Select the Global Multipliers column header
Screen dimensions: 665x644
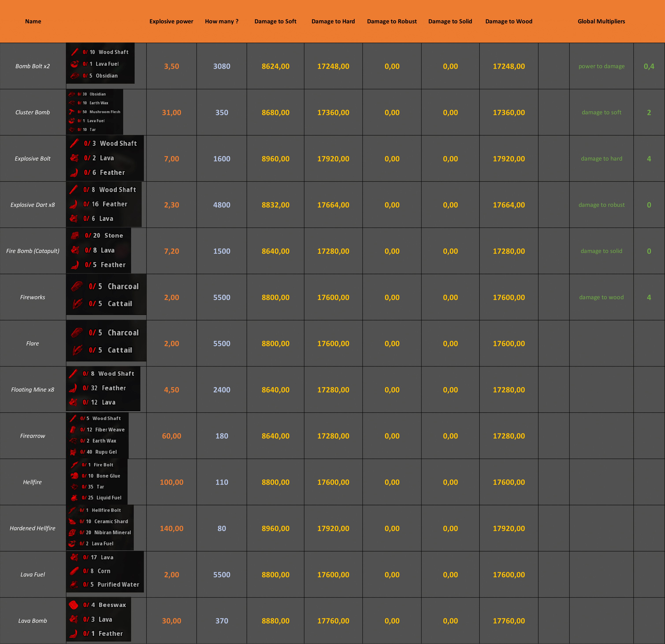coord(601,21)
